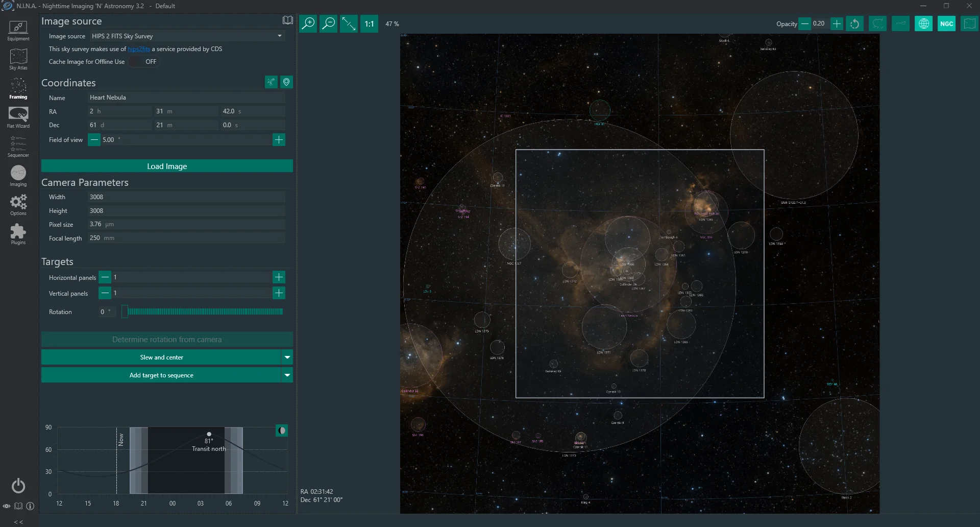Switch to the Flat Wizard tab
This screenshot has width=980, height=527.
[x=18, y=117]
